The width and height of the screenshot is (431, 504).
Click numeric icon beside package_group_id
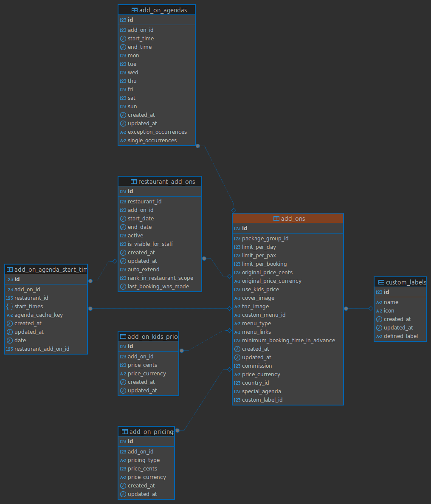coord(237,239)
